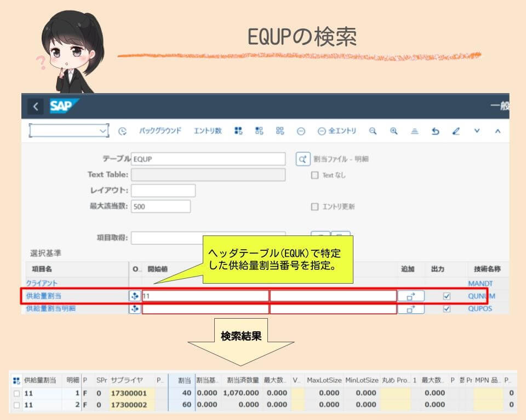The image size is (526, 420).
Task: Toggle the 出力 checkbox for QUPOS row
Action: coord(447,308)
